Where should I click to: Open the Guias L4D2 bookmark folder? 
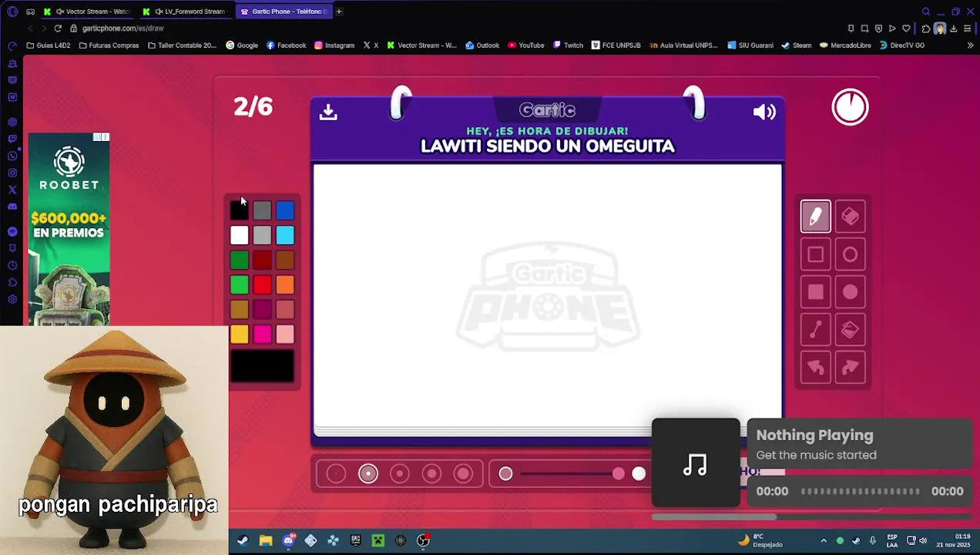[x=48, y=45]
